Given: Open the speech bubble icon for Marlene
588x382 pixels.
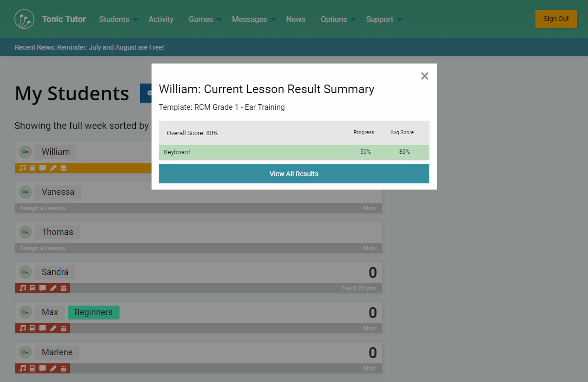Looking at the screenshot, I should (x=43, y=369).
